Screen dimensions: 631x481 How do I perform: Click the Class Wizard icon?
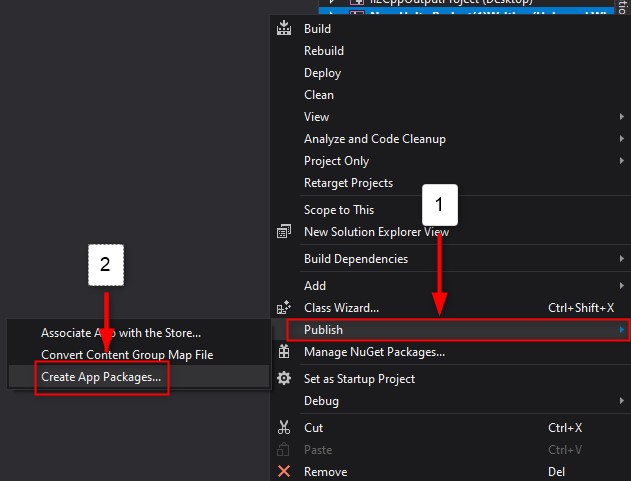pos(284,308)
